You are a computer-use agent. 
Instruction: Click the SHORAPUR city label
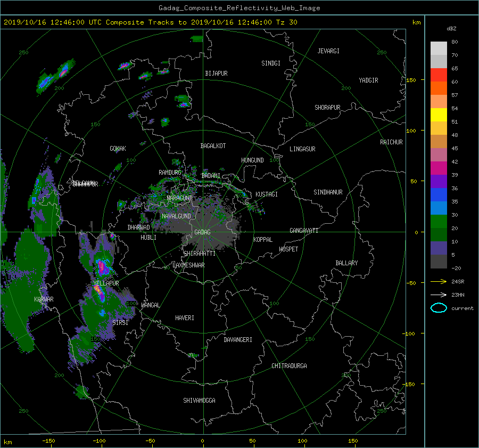327,108
